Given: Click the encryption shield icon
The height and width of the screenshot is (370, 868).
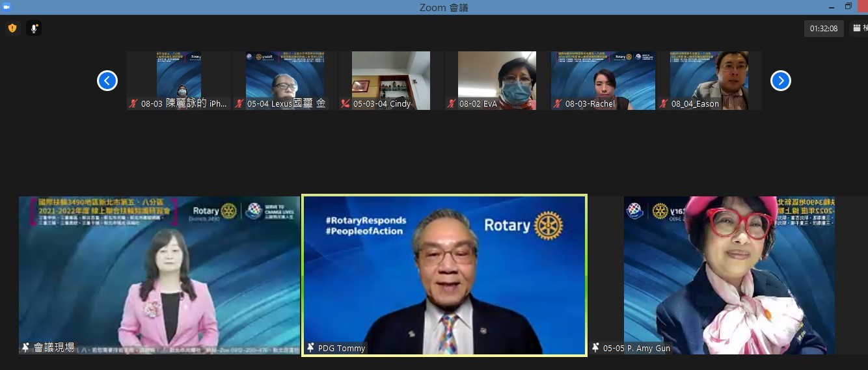Looking at the screenshot, I should (12, 29).
